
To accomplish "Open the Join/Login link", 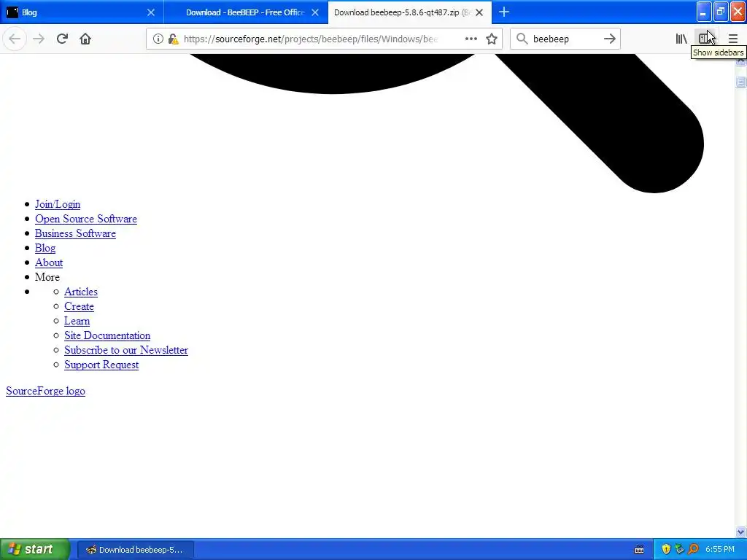I will (58, 204).
